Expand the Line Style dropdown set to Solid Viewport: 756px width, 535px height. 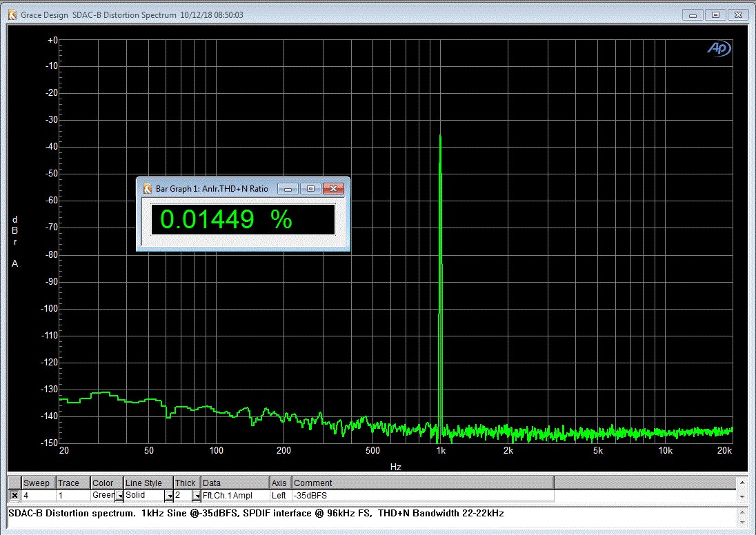[x=168, y=496]
